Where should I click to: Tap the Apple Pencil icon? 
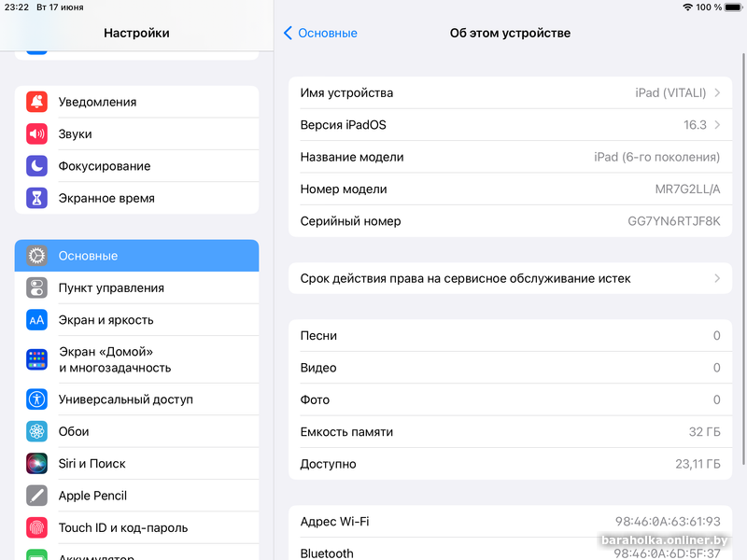[x=36, y=496]
